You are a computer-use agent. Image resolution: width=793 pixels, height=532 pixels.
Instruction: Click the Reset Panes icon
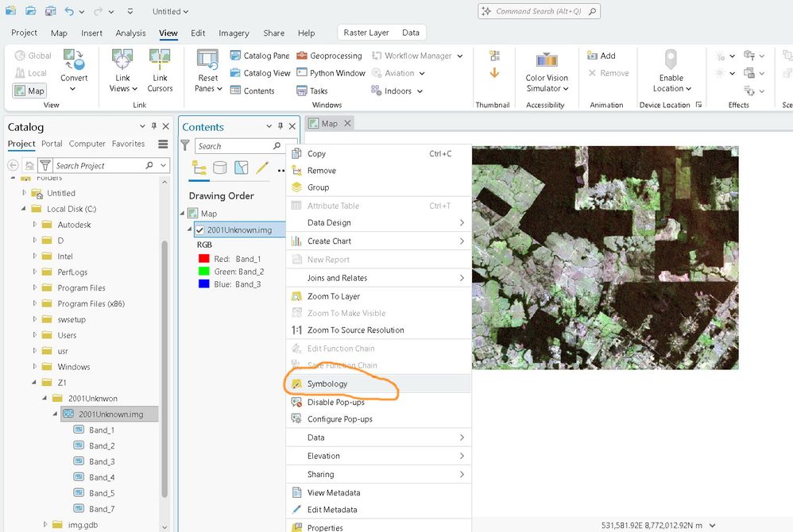click(207, 60)
